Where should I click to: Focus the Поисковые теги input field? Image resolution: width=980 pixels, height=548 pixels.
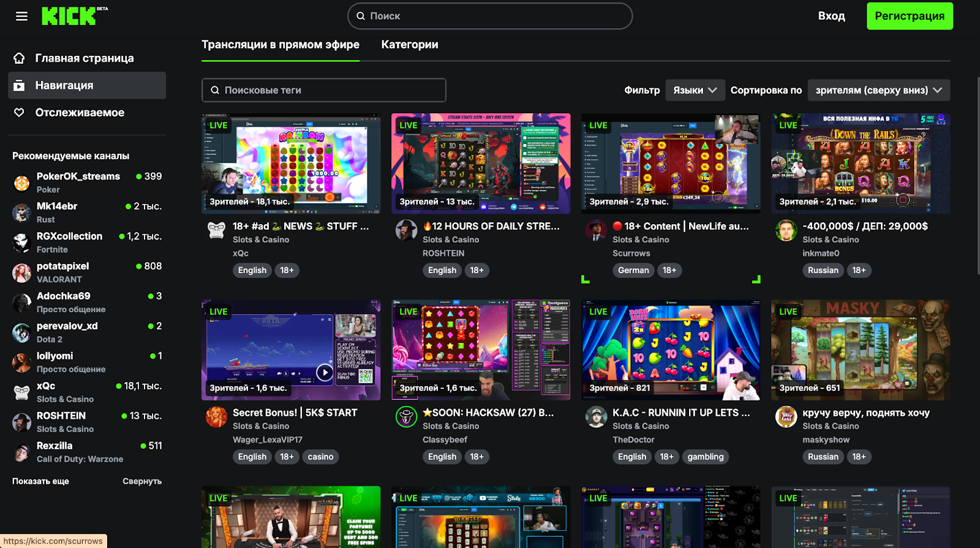tap(323, 90)
